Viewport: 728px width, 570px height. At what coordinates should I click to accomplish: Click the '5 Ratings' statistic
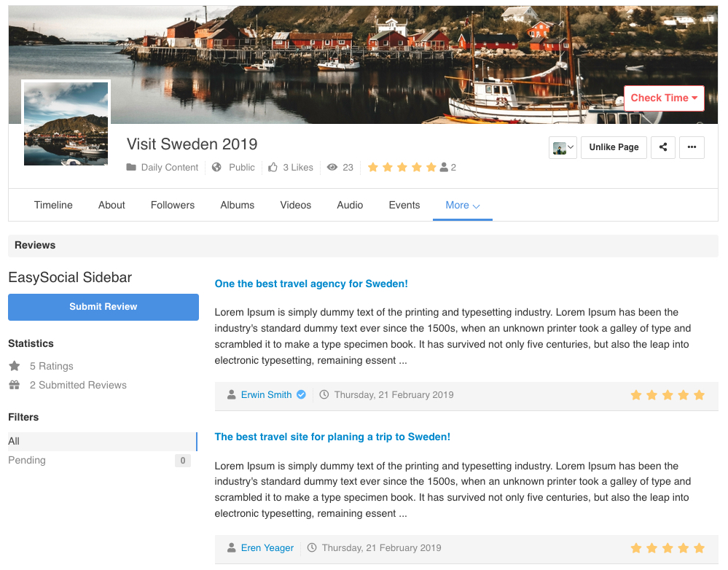click(52, 366)
